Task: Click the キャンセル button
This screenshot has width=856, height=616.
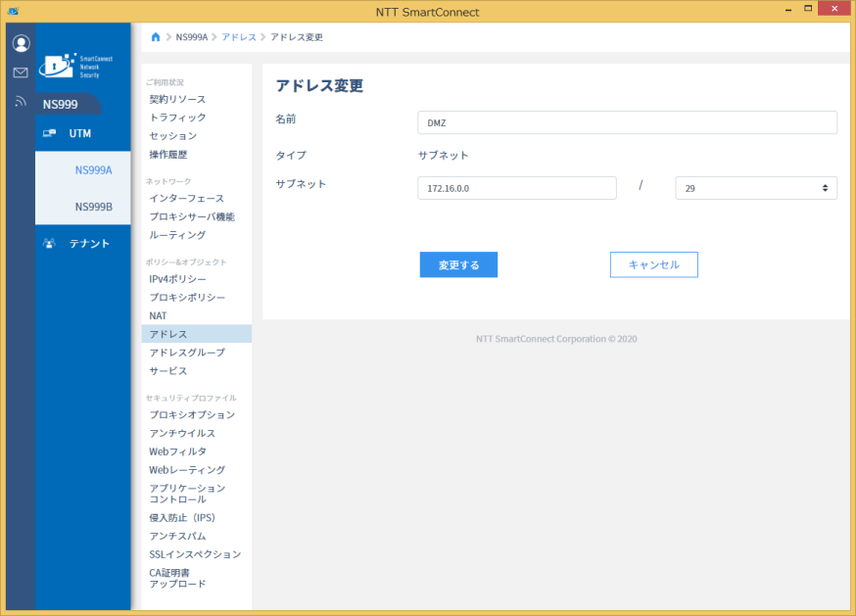Action: [x=654, y=264]
